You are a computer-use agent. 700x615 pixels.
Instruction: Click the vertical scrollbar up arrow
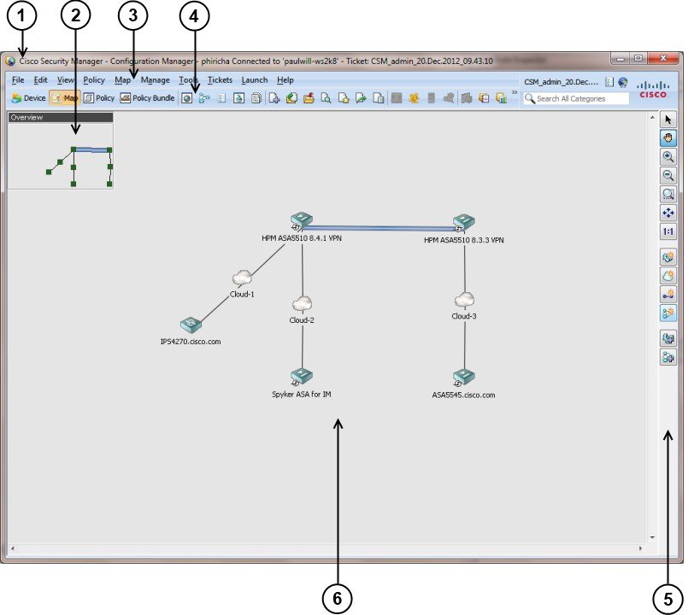pyautogui.click(x=652, y=117)
